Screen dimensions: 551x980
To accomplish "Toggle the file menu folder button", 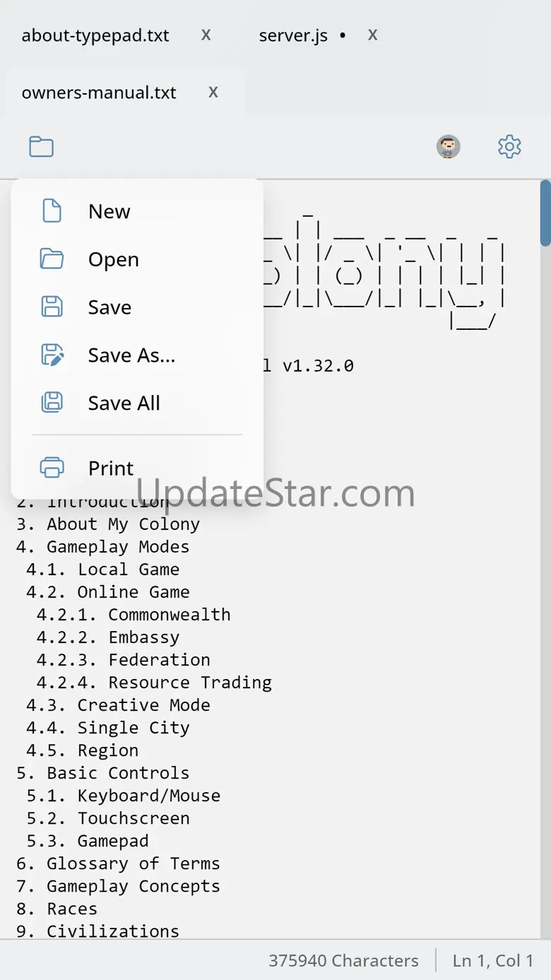I will click(41, 147).
